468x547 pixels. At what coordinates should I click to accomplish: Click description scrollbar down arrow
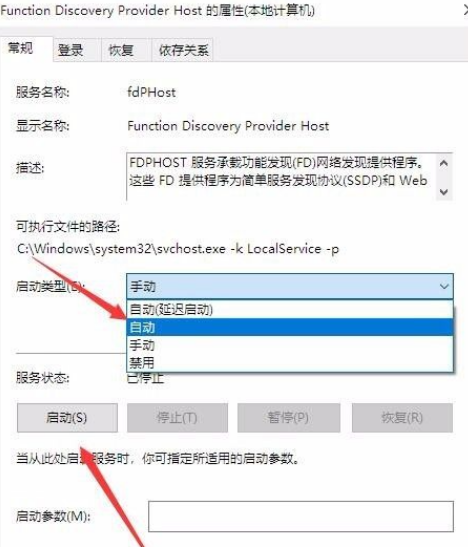click(444, 192)
